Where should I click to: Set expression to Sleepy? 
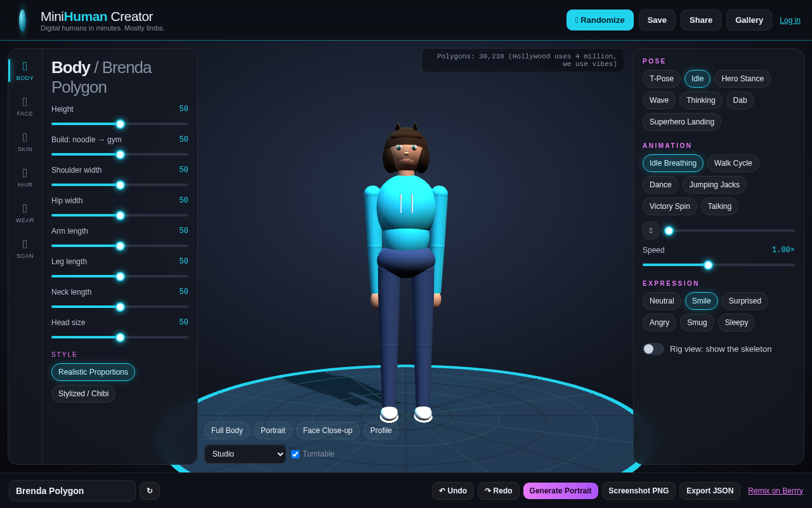(x=737, y=323)
